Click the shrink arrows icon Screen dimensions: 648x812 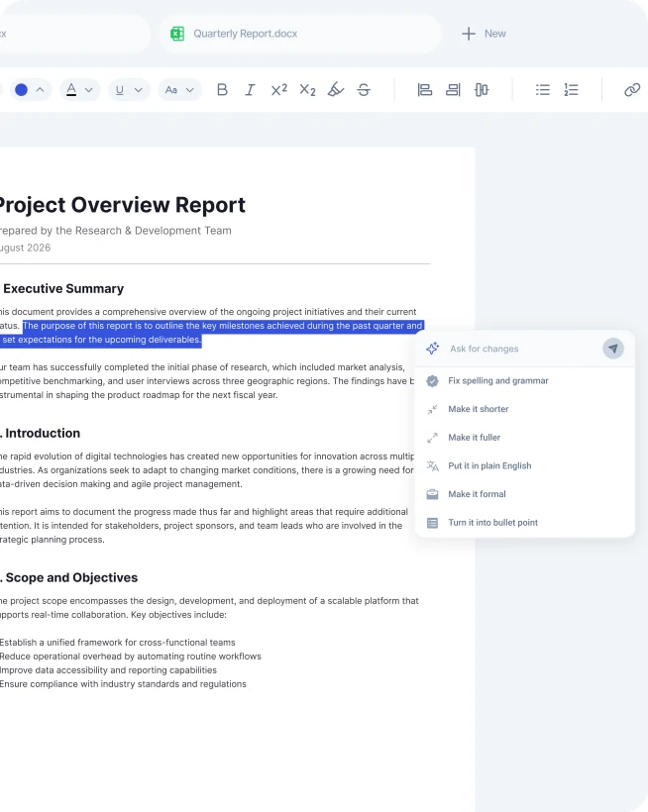[x=433, y=409]
